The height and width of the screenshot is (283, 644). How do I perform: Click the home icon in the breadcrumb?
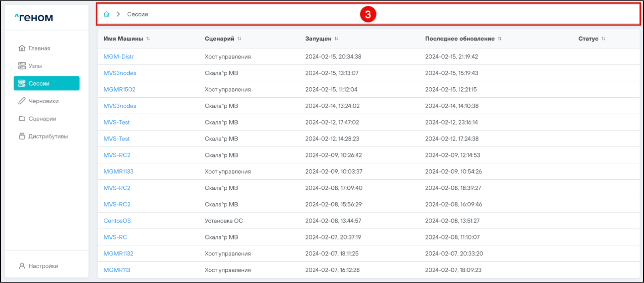106,14
